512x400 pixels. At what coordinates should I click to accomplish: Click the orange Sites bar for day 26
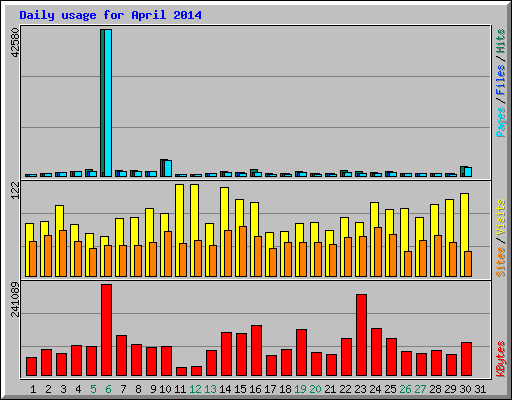[408, 264]
